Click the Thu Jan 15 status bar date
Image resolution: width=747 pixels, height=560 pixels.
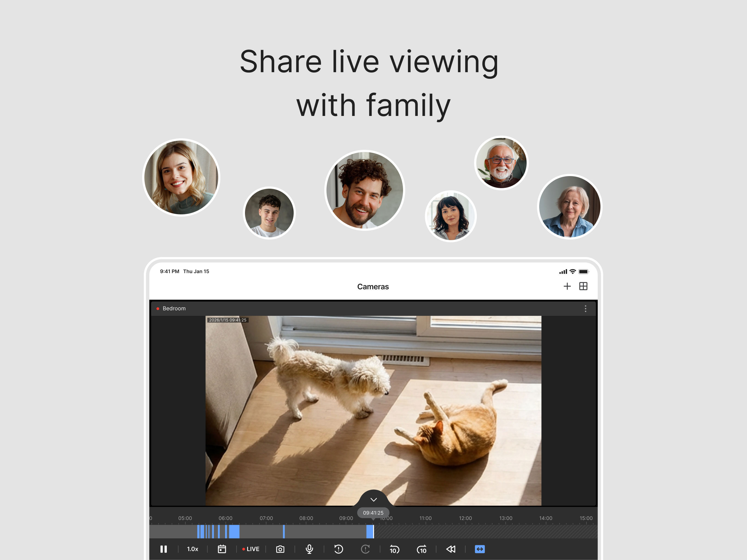click(x=196, y=272)
